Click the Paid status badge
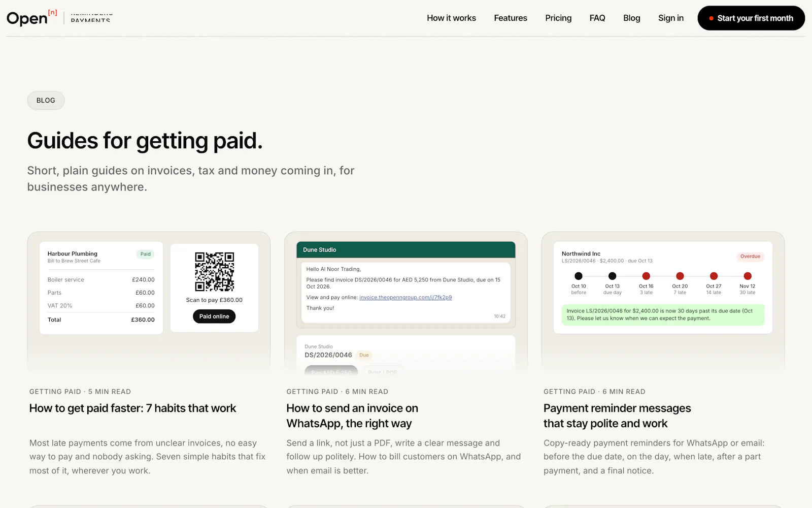Viewport: 812px width, 508px height. click(146, 254)
